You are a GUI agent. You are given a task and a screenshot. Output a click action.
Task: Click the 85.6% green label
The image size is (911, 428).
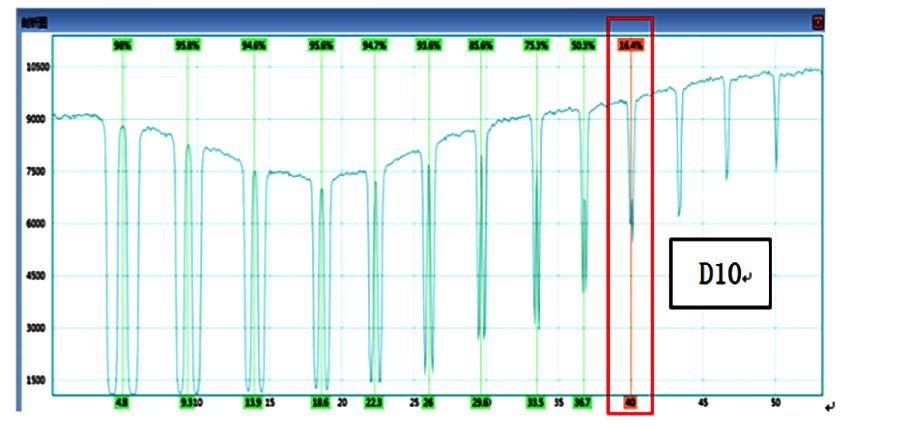point(481,45)
